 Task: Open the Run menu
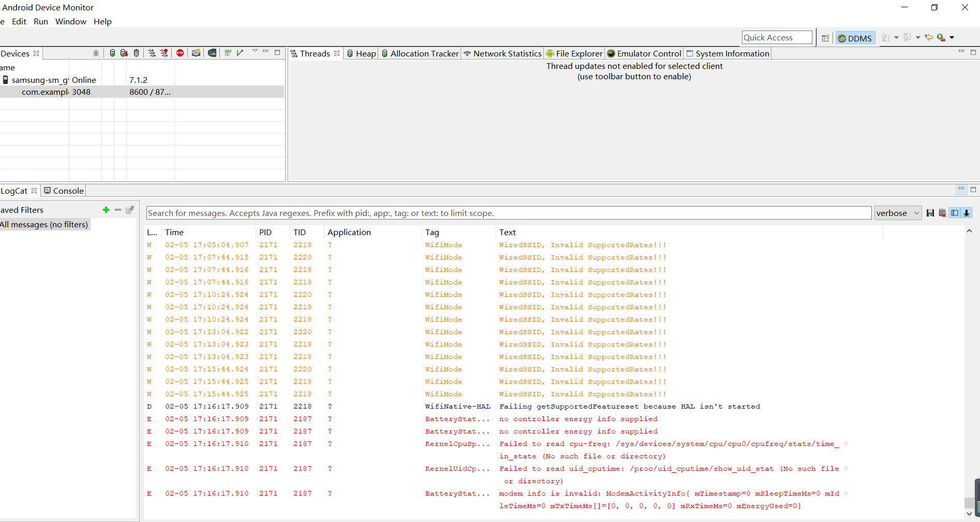[41, 21]
